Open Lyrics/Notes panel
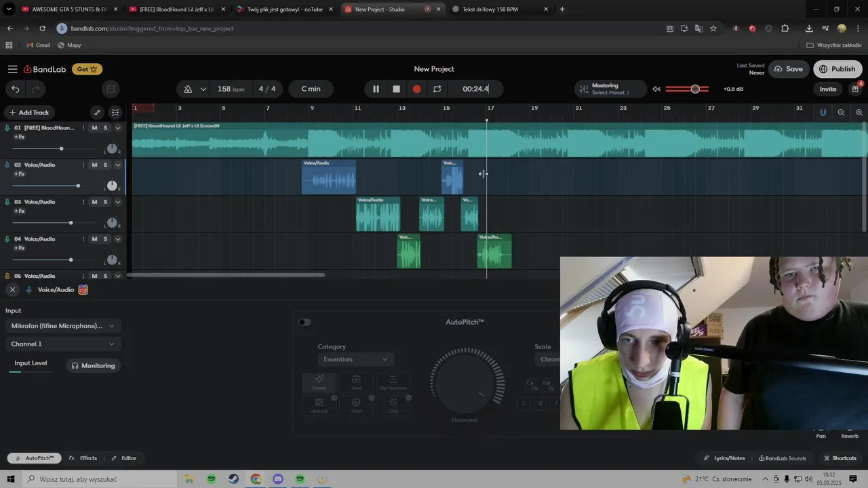The image size is (868, 488). pyautogui.click(x=725, y=458)
